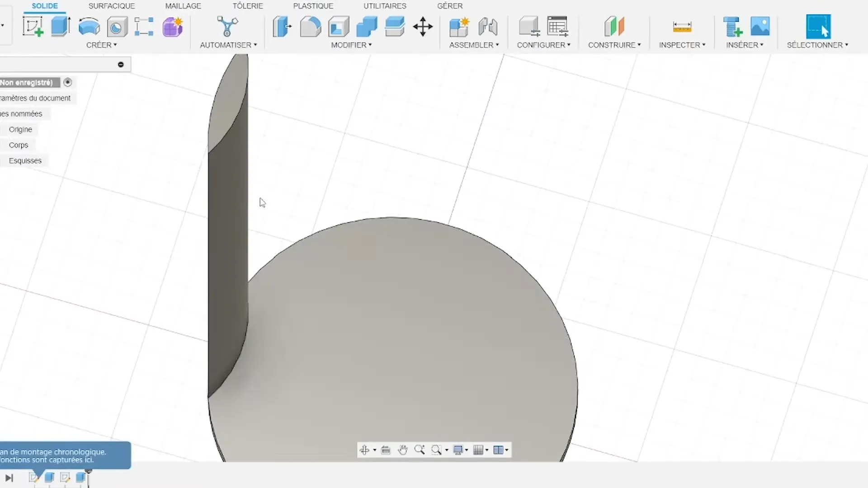The width and height of the screenshot is (868, 488).
Task: Click the Zoom magnifier with plus icon
Action: pyautogui.click(x=419, y=450)
